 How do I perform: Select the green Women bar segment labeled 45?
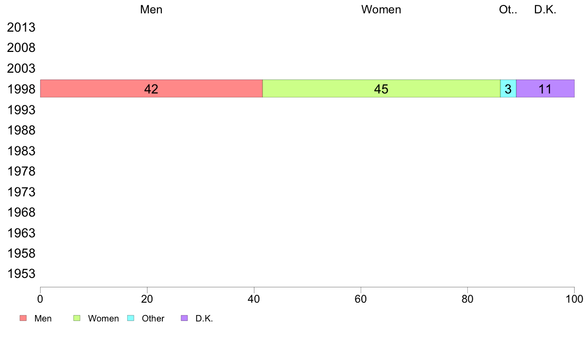(382, 89)
